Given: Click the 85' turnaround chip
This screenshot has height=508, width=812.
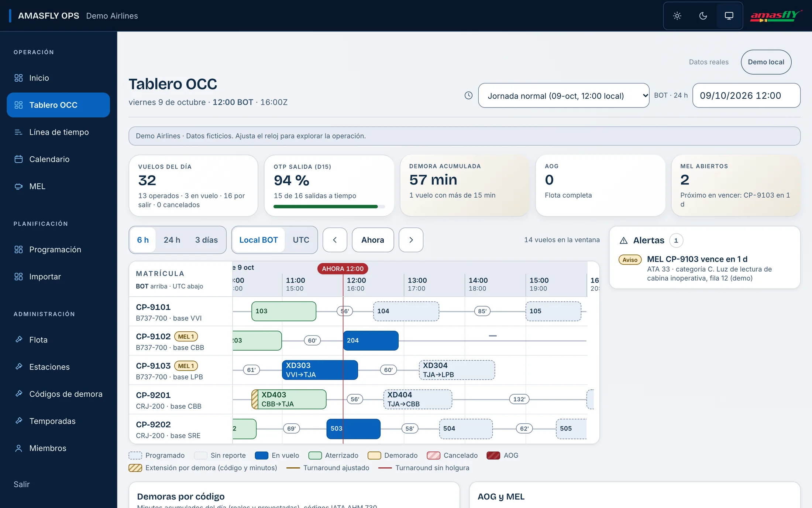Looking at the screenshot, I should (482, 311).
